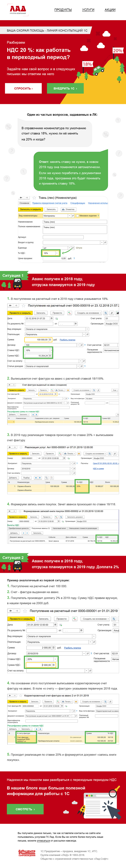Click calculator icon beside amount 2 000,00 руб.
126x868 pixels.
tap(54, 648)
